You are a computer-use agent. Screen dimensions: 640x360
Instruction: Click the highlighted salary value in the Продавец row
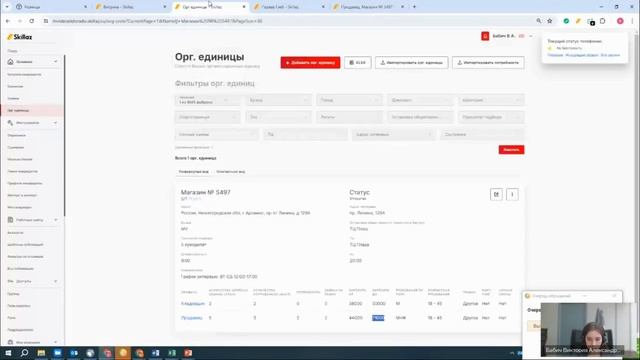click(x=378, y=318)
